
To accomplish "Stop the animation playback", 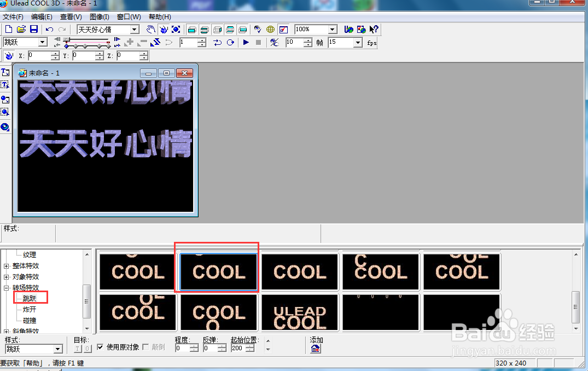I will tap(258, 42).
